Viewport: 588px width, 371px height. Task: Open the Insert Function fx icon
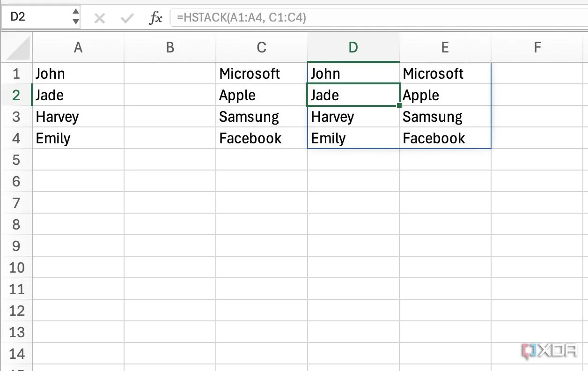[x=155, y=18]
